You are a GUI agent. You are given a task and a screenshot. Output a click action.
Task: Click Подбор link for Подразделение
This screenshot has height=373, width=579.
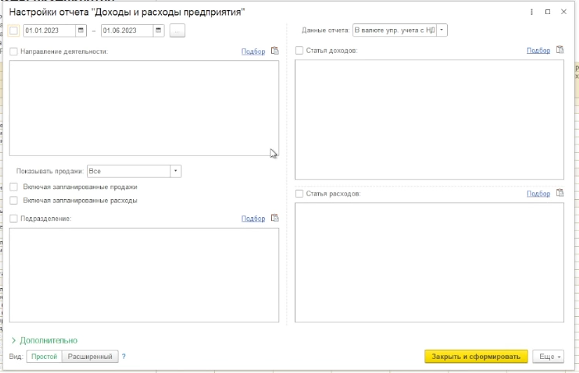pos(253,219)
